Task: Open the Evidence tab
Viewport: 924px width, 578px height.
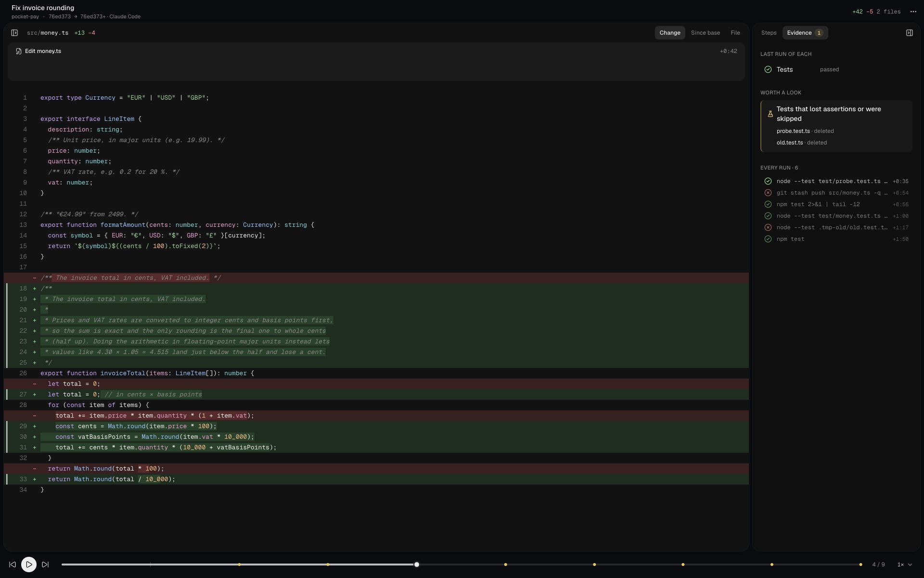Action: click(x=805, y=33)
